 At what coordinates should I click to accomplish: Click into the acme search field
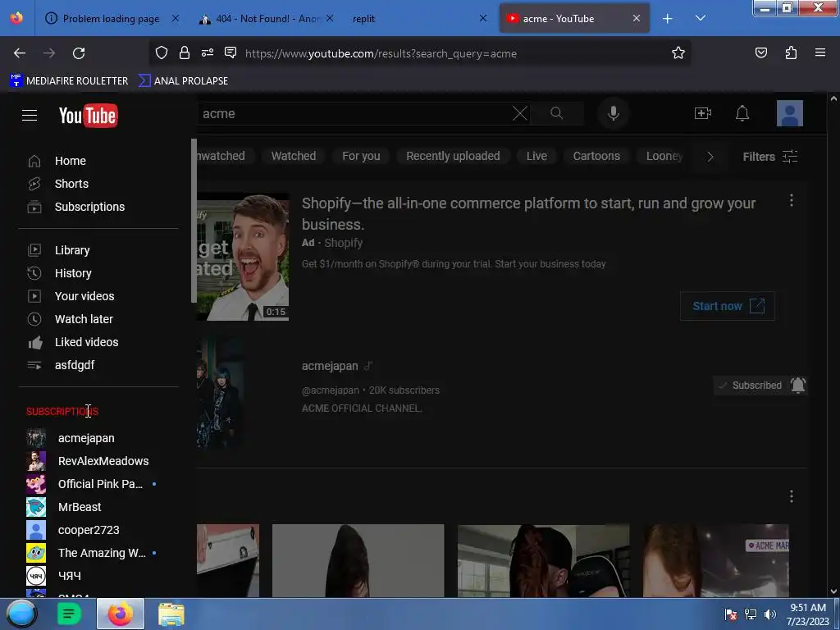tap(354, 113)
